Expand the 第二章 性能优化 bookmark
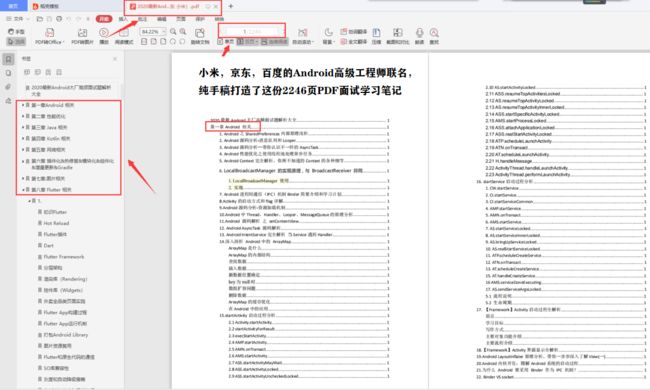 coord(22,116)
